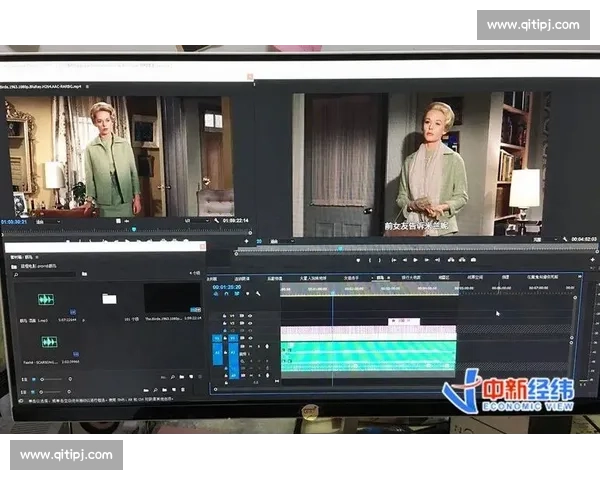Open the playback resolution dropdown in Program monitor
Screen dimensions: 600x480
pos(538,240)
